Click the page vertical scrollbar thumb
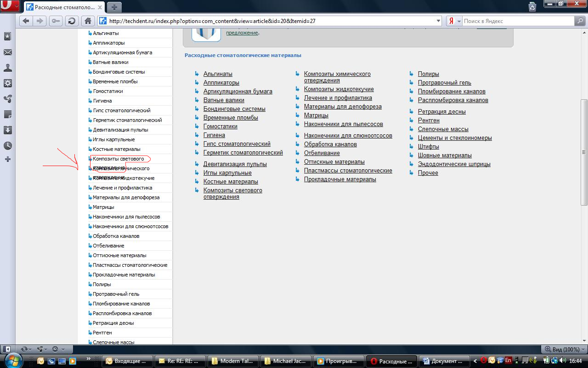 [x=584, y=152]
